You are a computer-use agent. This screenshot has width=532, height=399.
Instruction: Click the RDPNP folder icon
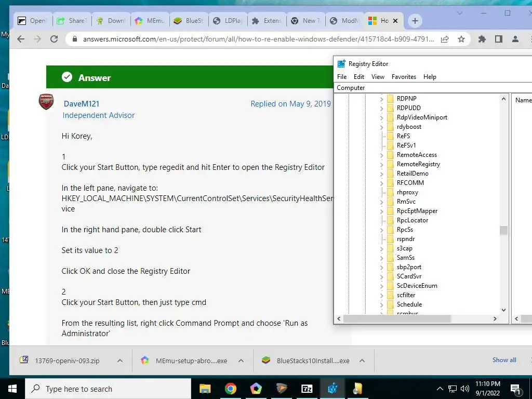[x=391, y=98]
